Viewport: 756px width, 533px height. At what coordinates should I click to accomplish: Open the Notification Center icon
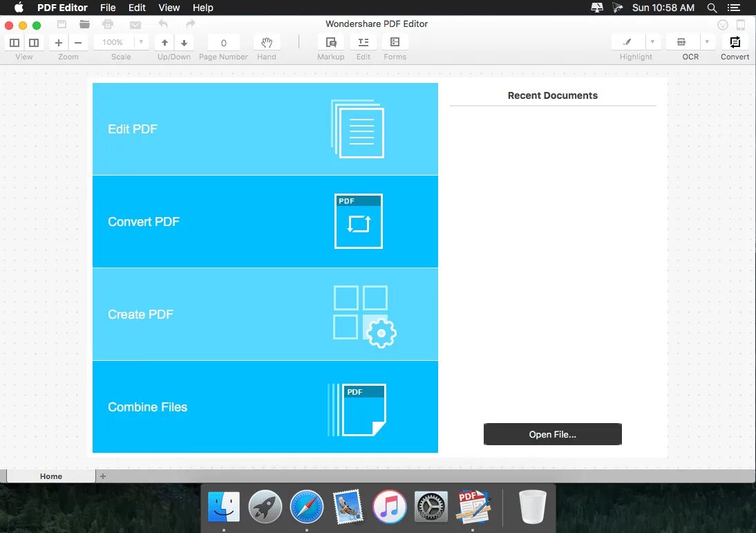(x=734, y=8)
